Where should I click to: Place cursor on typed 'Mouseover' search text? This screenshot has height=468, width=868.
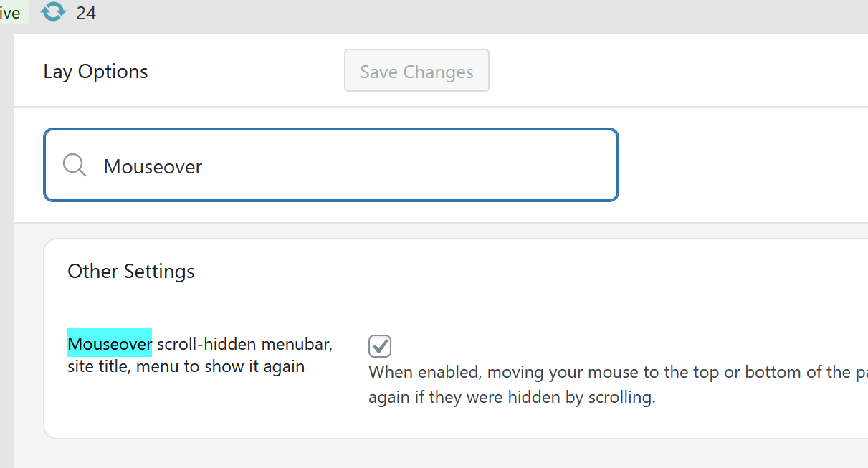click(153, 166)
